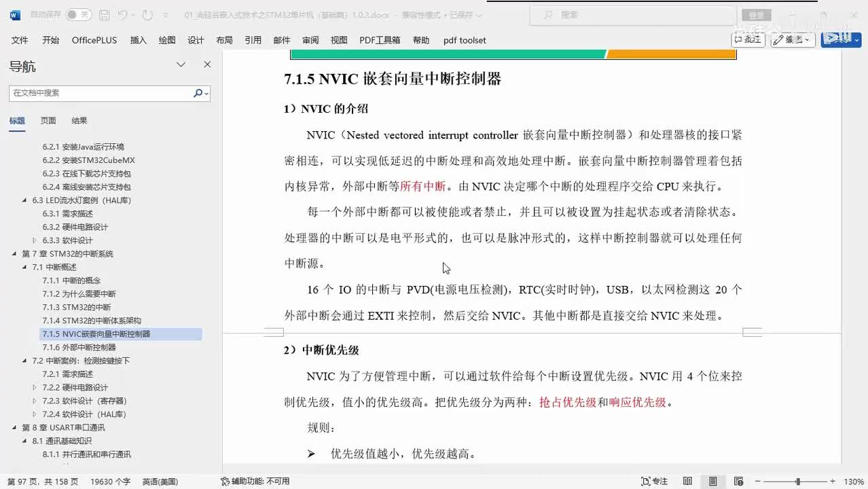Go to heading 8.1.1 并行通讯和串行通讯
The image size is (868, 489).
coord(87,454)
